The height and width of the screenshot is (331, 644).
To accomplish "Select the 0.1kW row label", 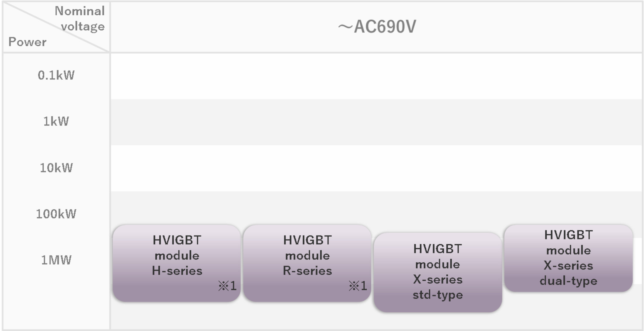I will 56,75.
